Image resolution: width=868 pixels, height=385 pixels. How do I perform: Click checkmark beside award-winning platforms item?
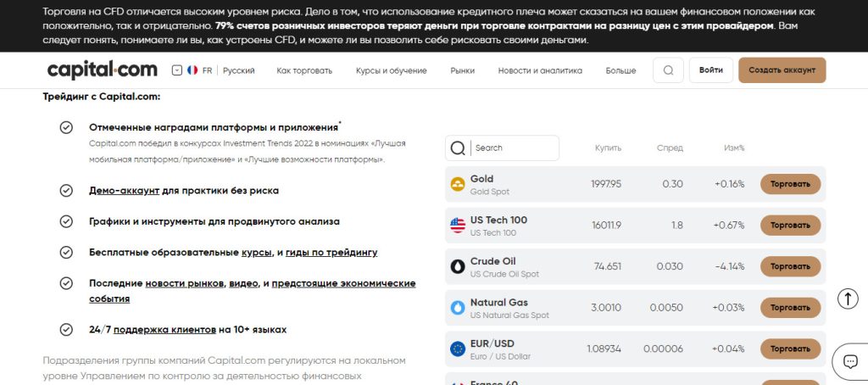(x=66, y=127)
